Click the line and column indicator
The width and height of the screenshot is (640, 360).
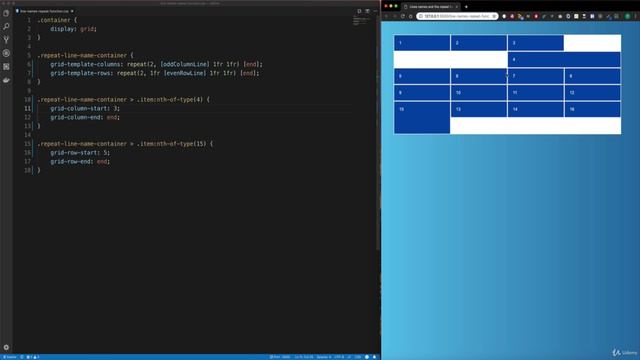pos(304,357)
